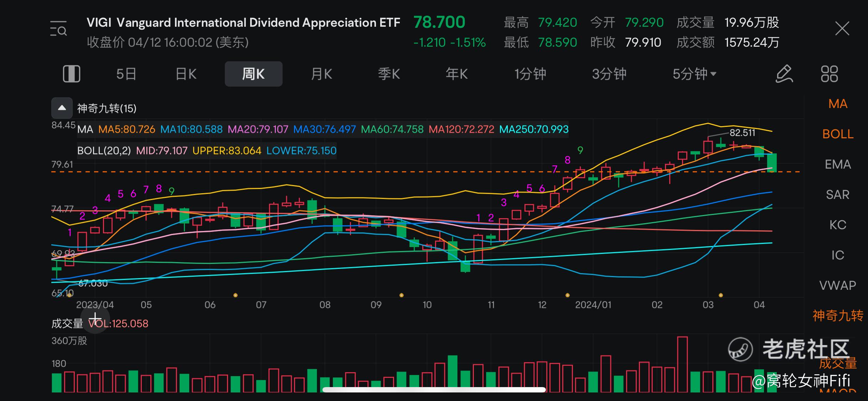868x401 pixels.
Task: Select the 1分钟 interval tab
Action: point(530,74)
